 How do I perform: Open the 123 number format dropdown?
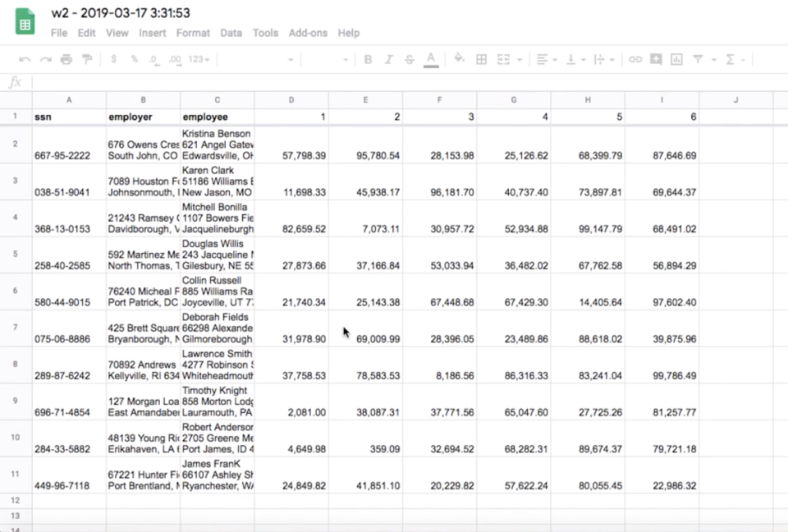coord(199,59)
